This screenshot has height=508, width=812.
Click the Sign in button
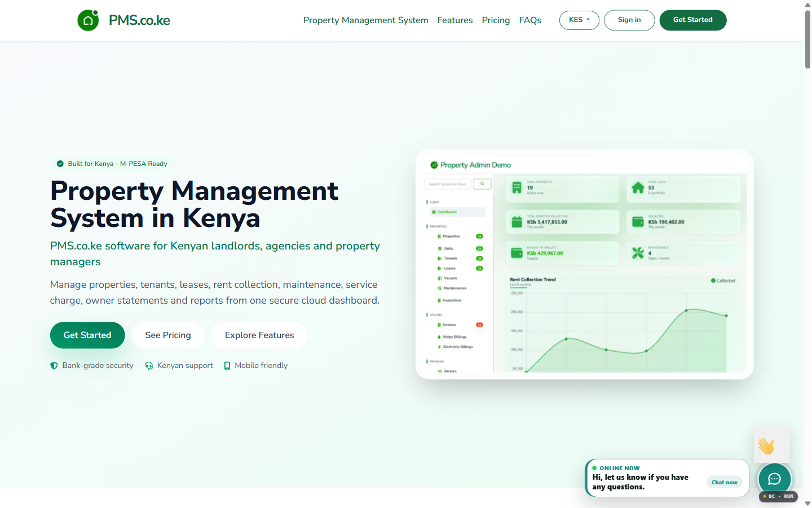(629, 20)
